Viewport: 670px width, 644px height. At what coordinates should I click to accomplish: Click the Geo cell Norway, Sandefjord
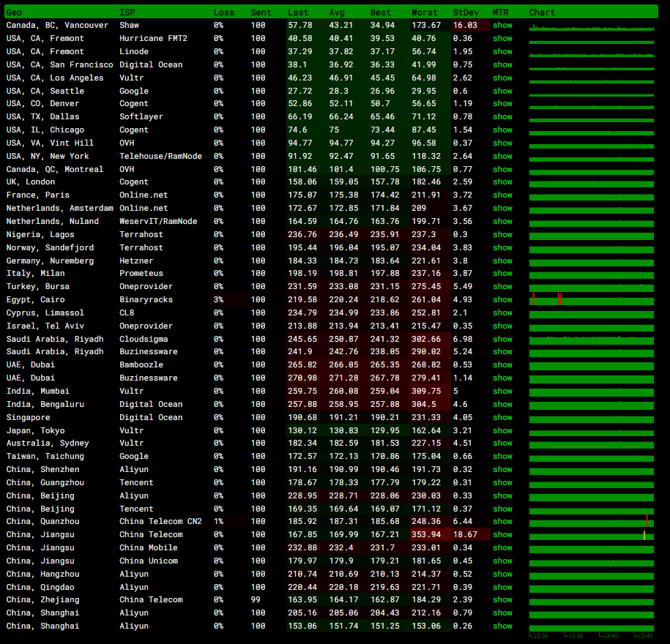[50, 247]
